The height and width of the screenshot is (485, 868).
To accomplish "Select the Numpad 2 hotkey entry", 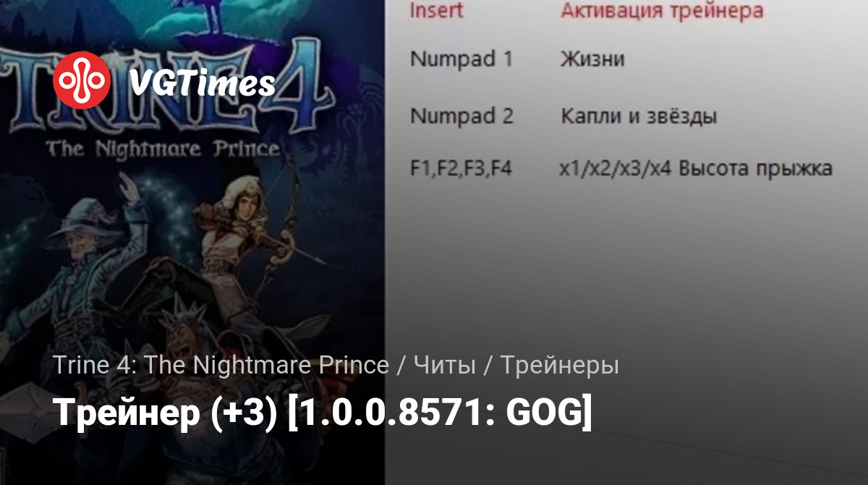I will (x=461, y=115).
